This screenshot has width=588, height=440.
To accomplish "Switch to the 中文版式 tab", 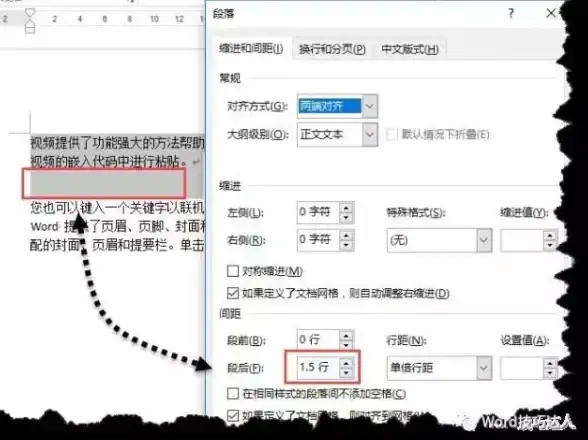I will (x=410, y=49).
